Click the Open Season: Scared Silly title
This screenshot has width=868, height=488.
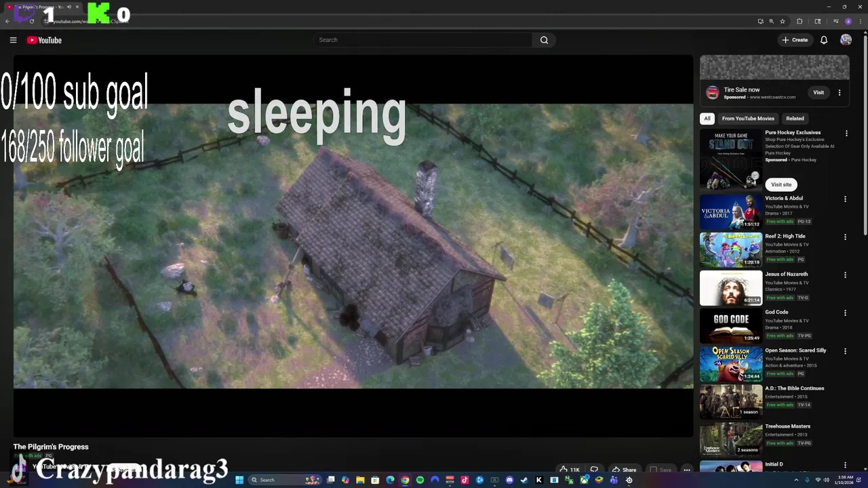click(x=795, y=350)
